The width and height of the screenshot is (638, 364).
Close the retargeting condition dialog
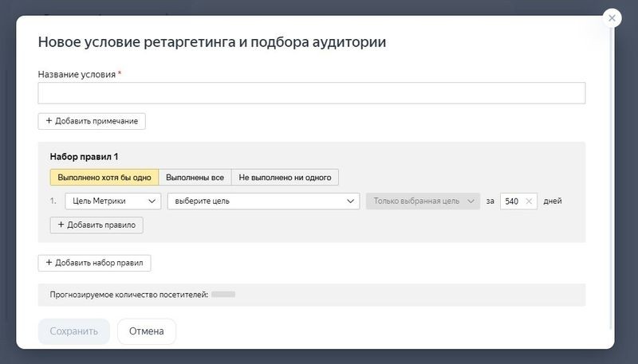pyautogui.click(x=612, y=18)
